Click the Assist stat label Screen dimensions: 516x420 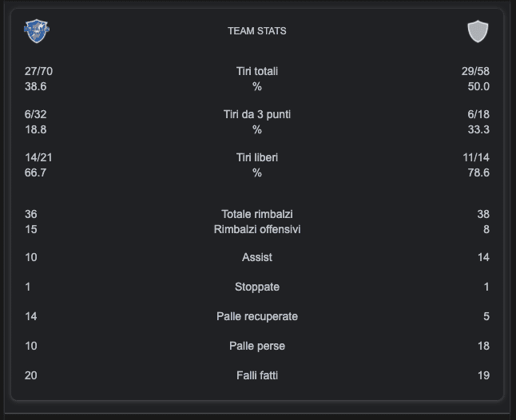point(257,257)
